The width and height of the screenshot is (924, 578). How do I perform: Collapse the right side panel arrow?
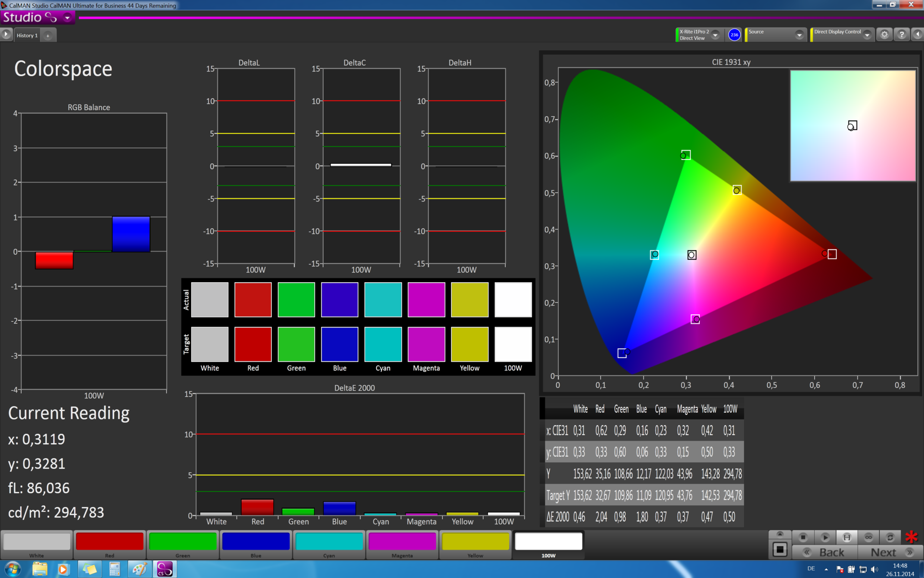point(917,35)
